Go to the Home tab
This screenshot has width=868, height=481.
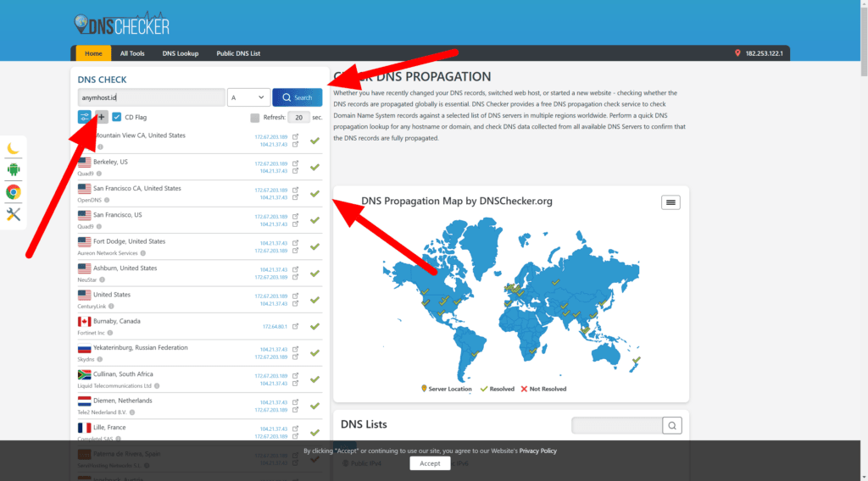click(93, 53)
